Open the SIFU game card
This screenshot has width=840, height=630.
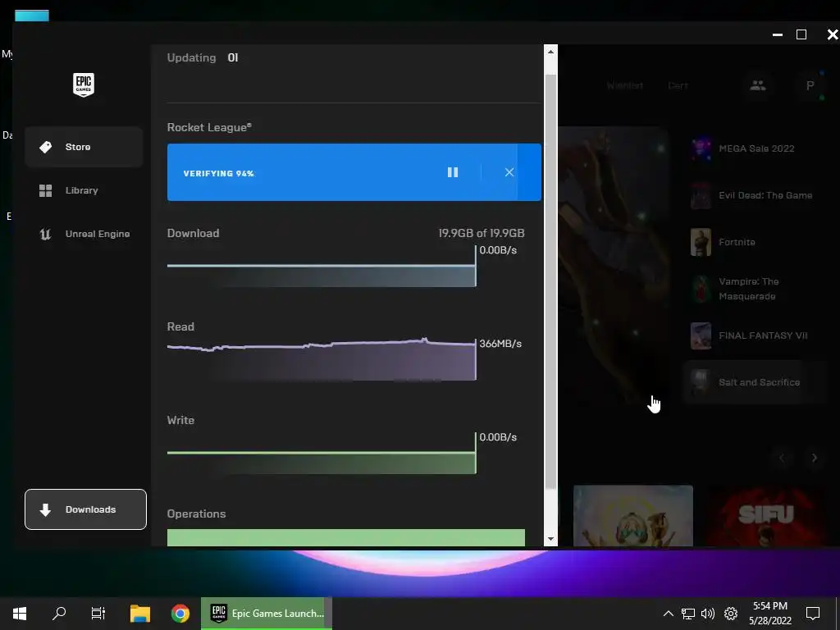[766, 516]
